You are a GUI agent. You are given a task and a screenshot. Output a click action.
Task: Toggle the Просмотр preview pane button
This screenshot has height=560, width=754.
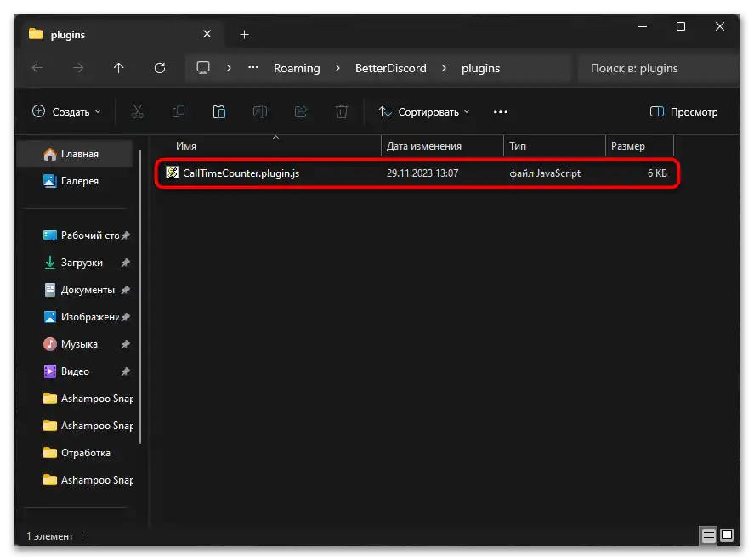pos(683,112)
